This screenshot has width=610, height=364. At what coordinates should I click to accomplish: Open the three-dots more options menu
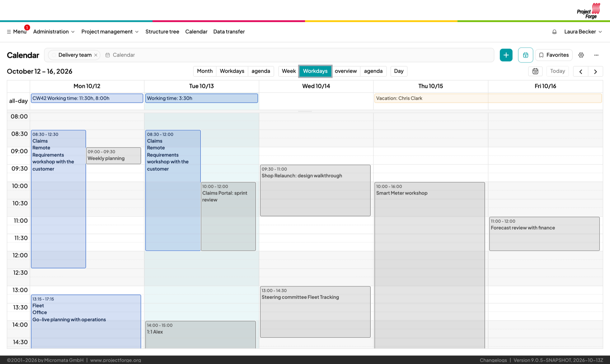point(596,55)
